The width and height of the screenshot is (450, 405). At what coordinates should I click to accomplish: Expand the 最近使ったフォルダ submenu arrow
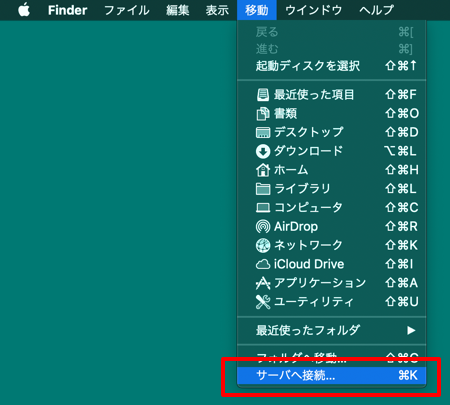pyautogui.click(x=411, y=330)
